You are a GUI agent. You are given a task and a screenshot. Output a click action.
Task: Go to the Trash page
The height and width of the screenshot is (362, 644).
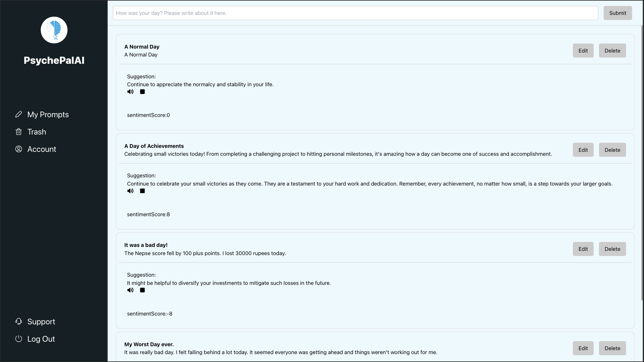coord(37,132)
